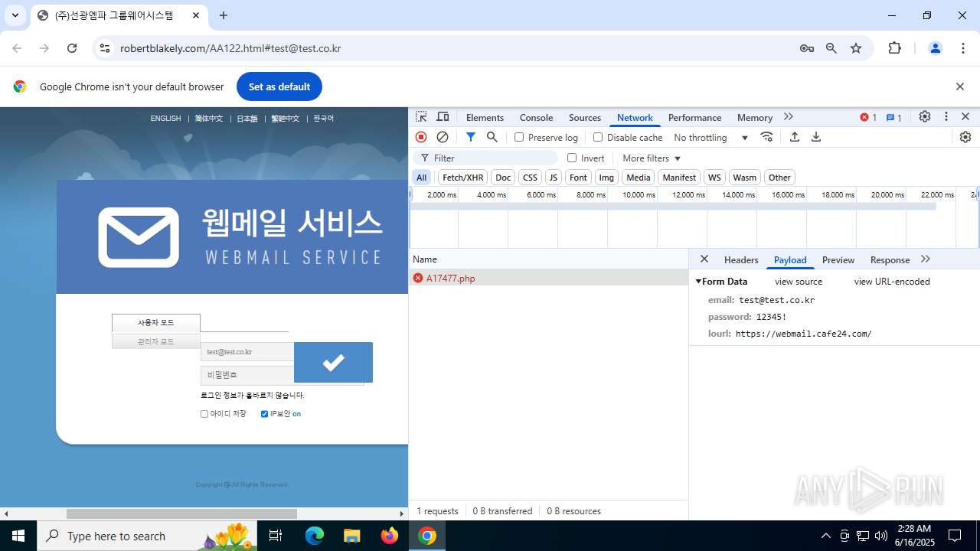View site information icon
This screenshot has height=551, width=980.
105,48
